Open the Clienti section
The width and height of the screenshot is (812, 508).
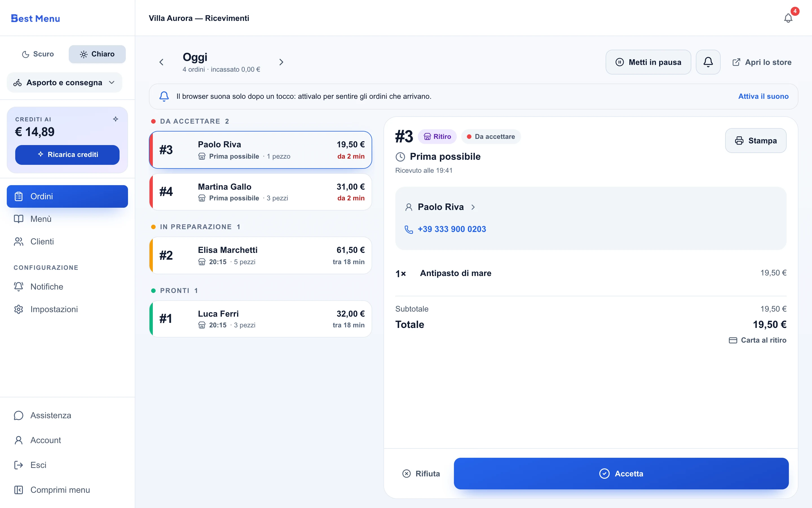67,242
